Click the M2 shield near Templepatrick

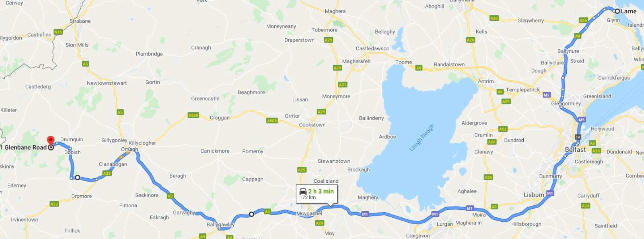tap(546, 95)
